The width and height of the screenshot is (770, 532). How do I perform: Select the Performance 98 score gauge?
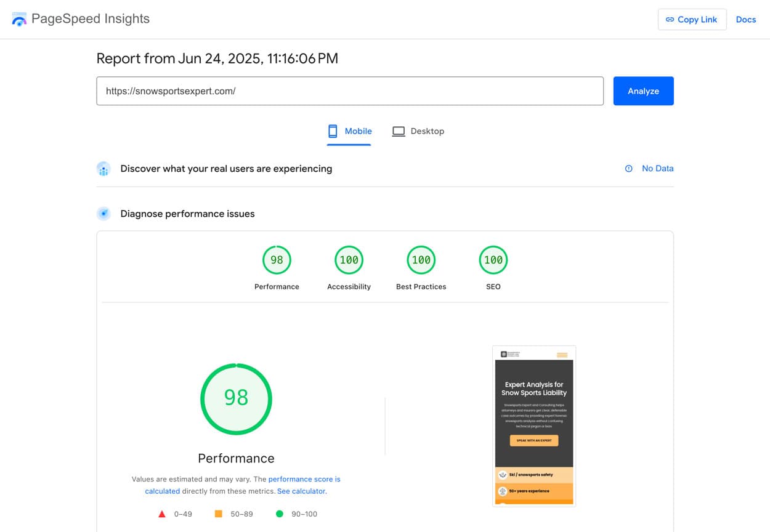pyautogui.click(x=277, y=260)
